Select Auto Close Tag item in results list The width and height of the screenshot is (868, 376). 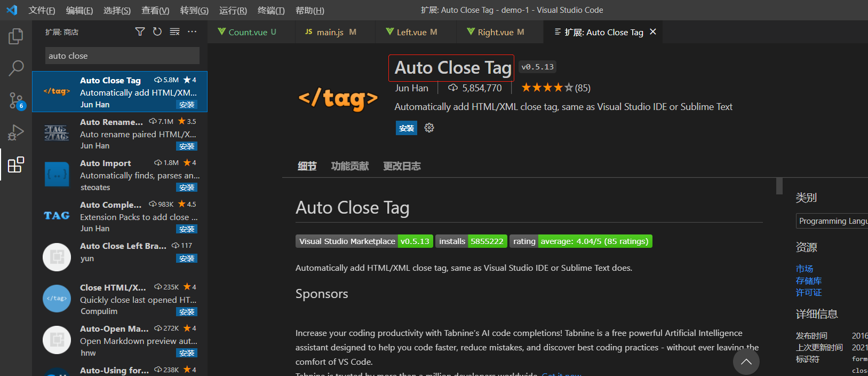[x=120, y=92]
